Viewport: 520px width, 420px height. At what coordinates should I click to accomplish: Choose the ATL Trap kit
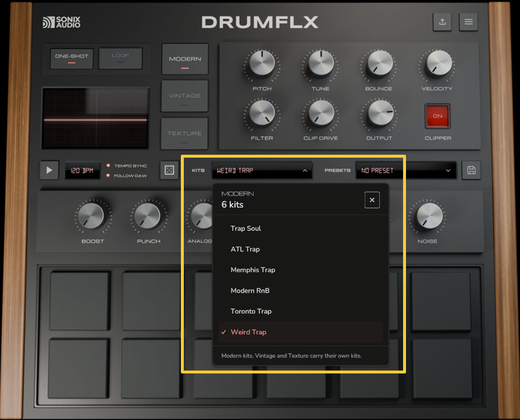click(x=301, y=249)
